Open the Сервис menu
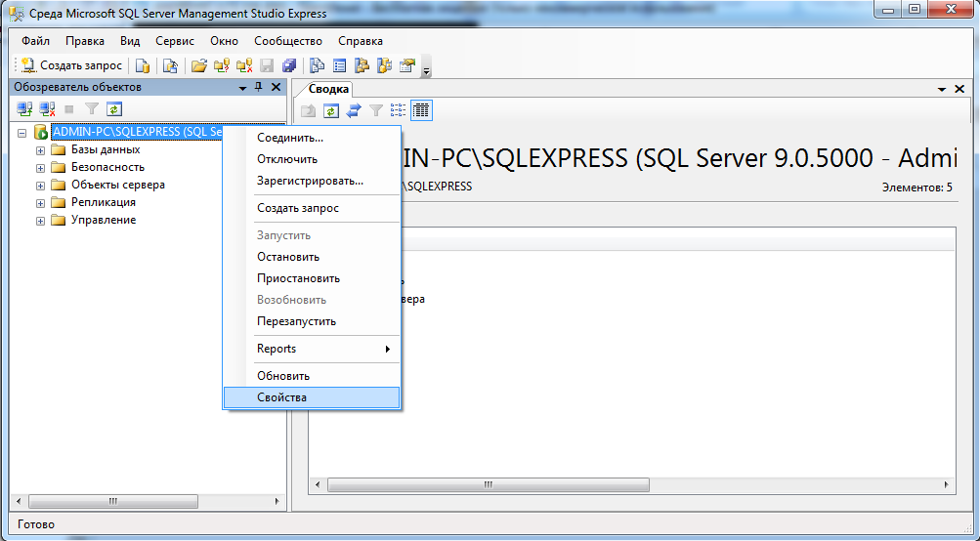This screenshot has height=541, width=980. (x=174, y=41)
